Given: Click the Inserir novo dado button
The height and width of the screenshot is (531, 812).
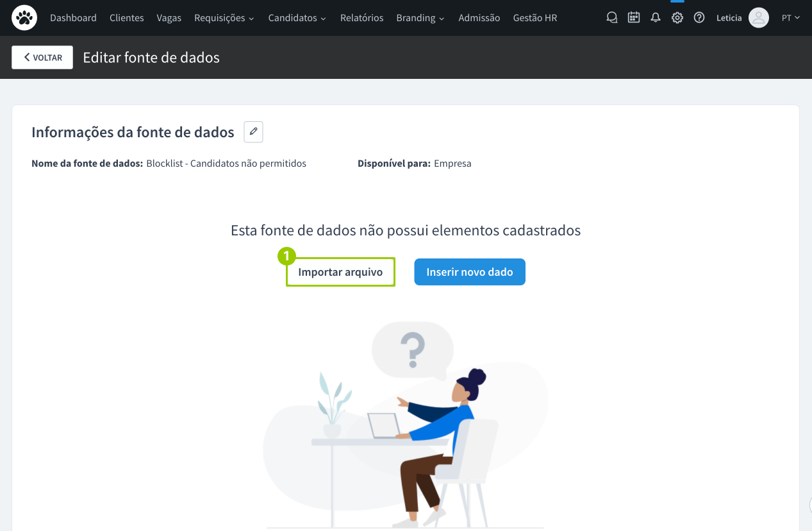Looking at the screenshot, I should pos(470,272).
